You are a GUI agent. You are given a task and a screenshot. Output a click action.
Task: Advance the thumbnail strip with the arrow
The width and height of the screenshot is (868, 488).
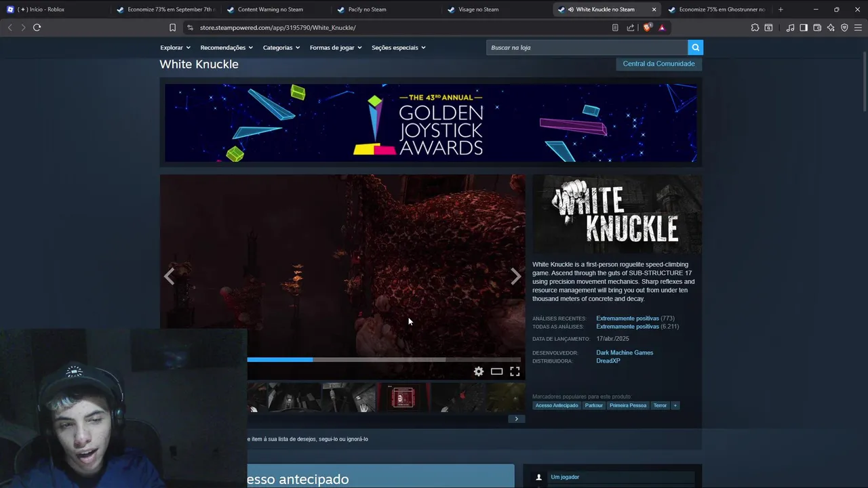[x=516, y=419]
